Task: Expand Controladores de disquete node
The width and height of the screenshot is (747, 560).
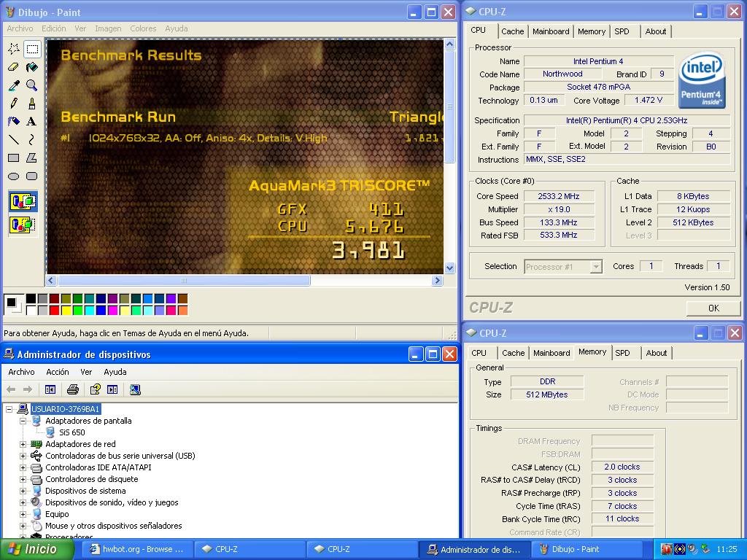Action: click(x=23, y=480)
